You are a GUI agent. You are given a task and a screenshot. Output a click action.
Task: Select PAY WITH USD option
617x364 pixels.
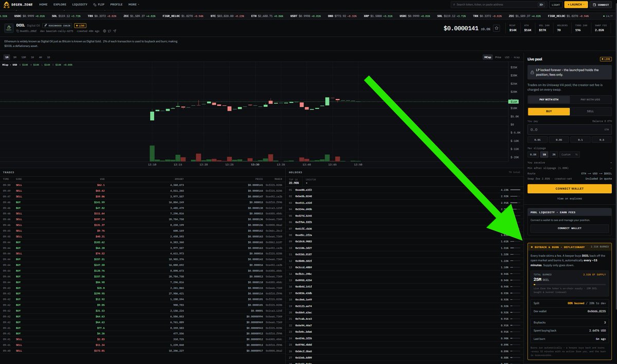click(590, 99)
